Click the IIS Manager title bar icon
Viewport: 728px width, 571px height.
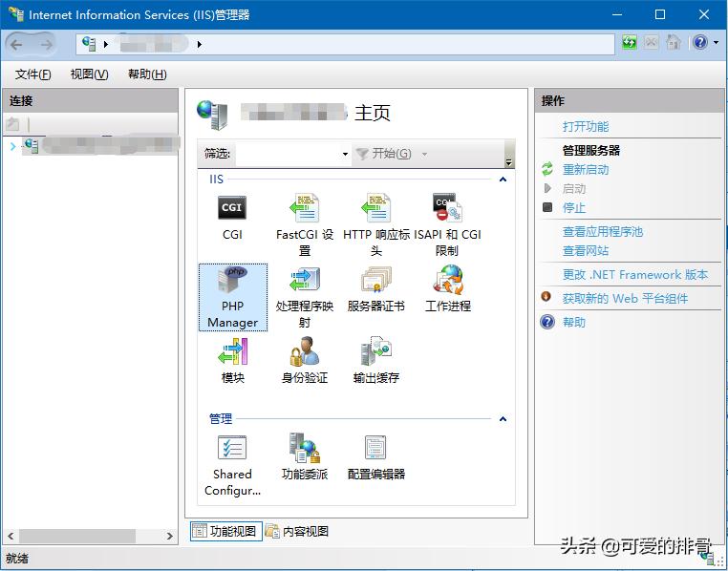(15, 14)
